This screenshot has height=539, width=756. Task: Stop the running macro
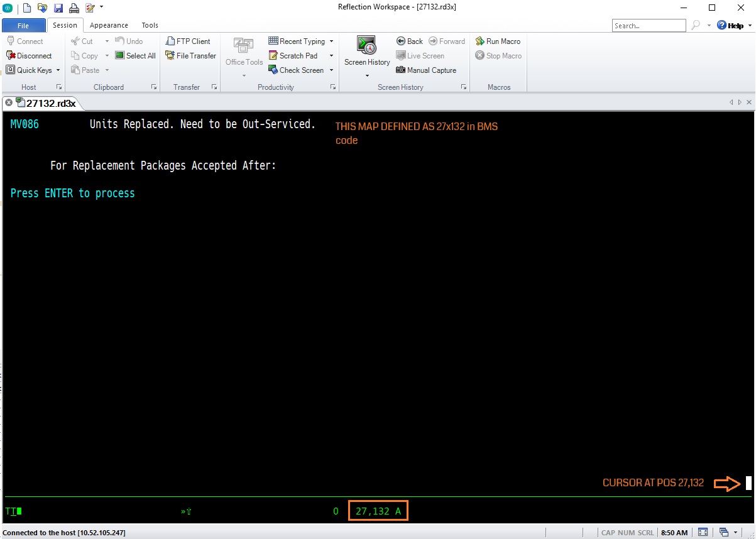click(x=498, y=55)
